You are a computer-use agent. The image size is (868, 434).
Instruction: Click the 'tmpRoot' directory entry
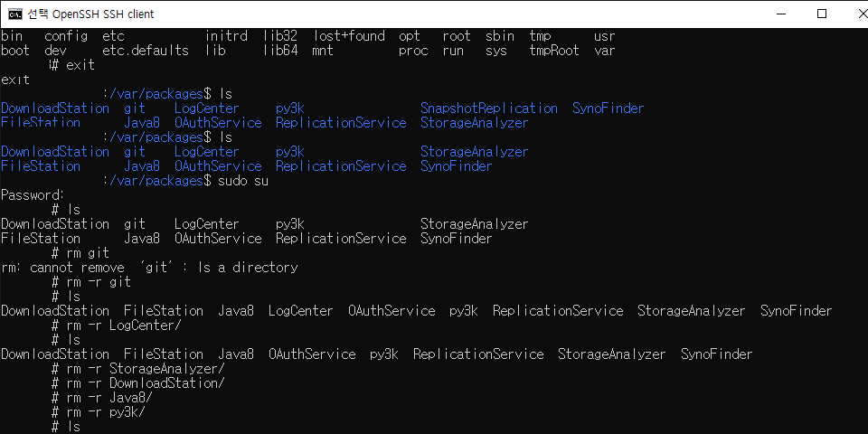(554, 51)
